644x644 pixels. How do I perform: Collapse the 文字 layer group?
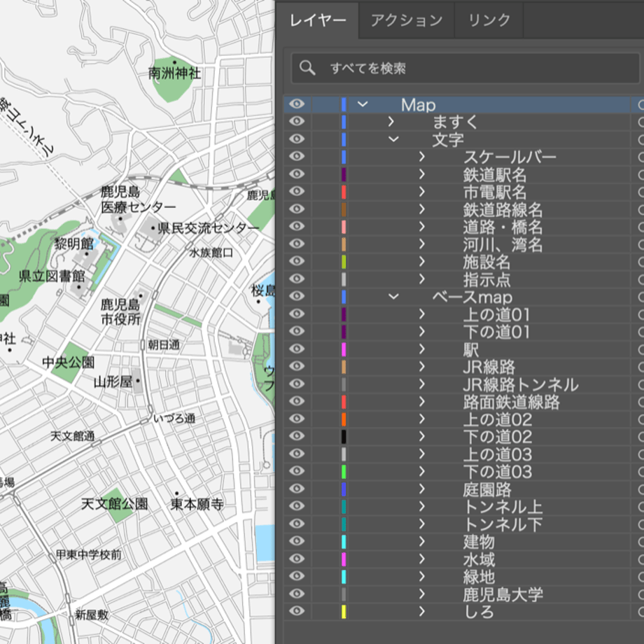click(393, 139)
